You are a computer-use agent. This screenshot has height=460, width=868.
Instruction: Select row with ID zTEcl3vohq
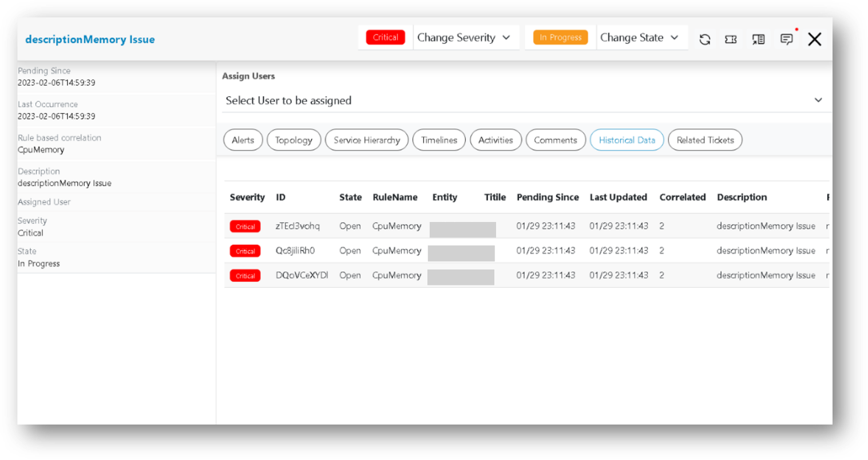pos(526,226)
